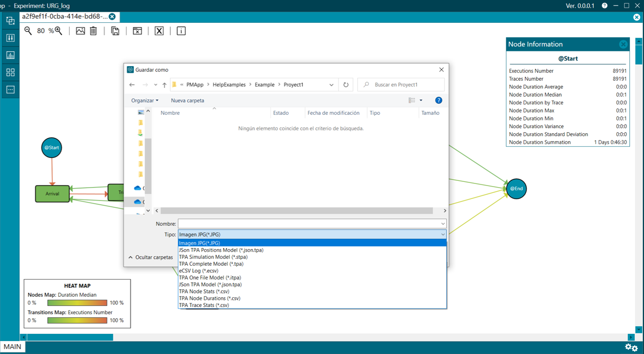The height and width of the screenshot is (354, 644).
Task: Click the up-folder arrow in save dialog
Action: tap(164, 85)
